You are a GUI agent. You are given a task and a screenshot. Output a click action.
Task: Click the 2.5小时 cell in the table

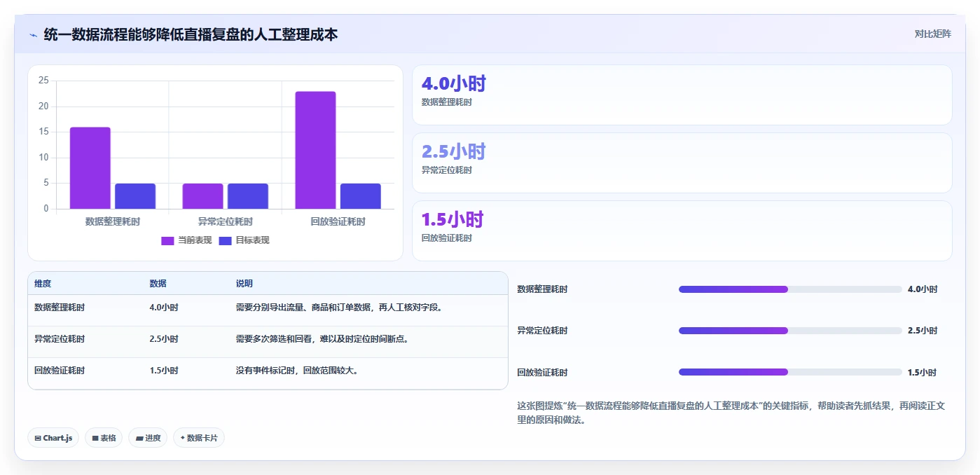(164, 338)
